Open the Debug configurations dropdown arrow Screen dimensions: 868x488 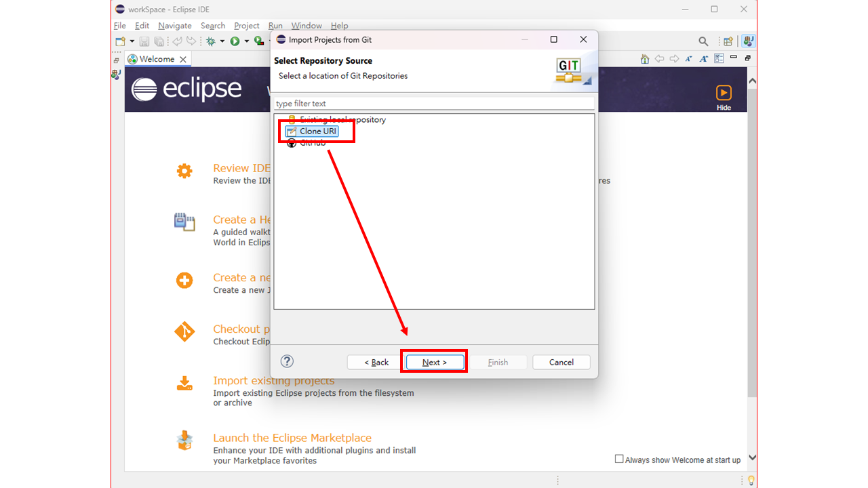pyautogui.click(x=222, y=41)
